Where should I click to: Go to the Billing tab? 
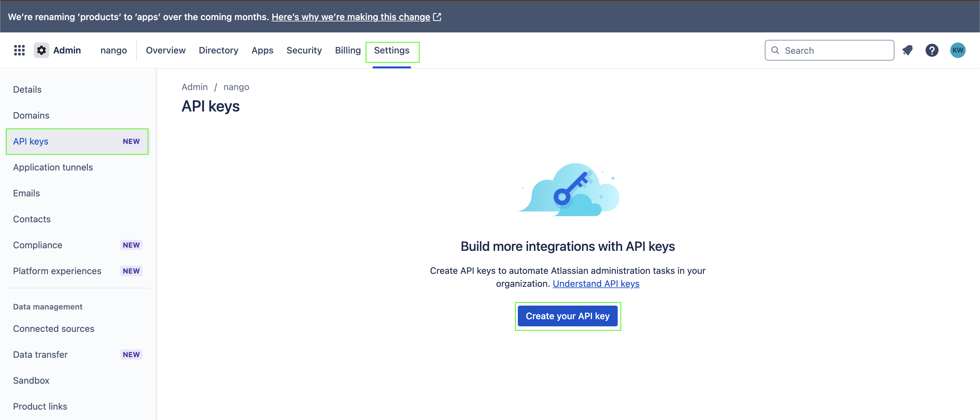coord(348,50)
